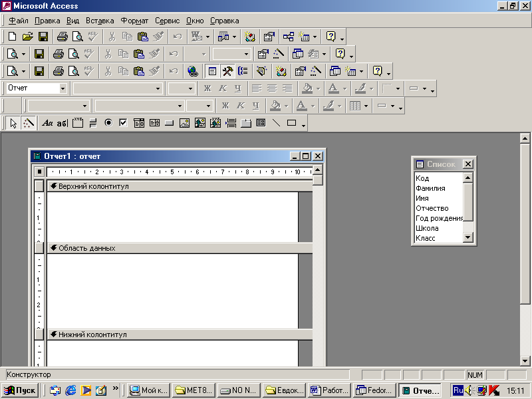Image resolution: width=532 pixels, height=399 pixels.
Task: Toggle the Toolbox hammer-and-wrench button
Action: point(227,71)
